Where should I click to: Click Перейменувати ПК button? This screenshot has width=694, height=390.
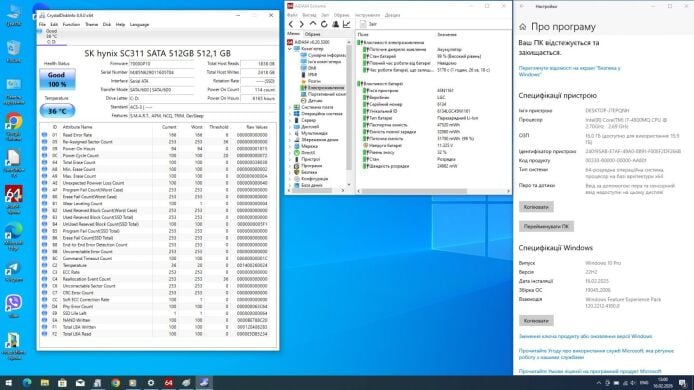546,227
